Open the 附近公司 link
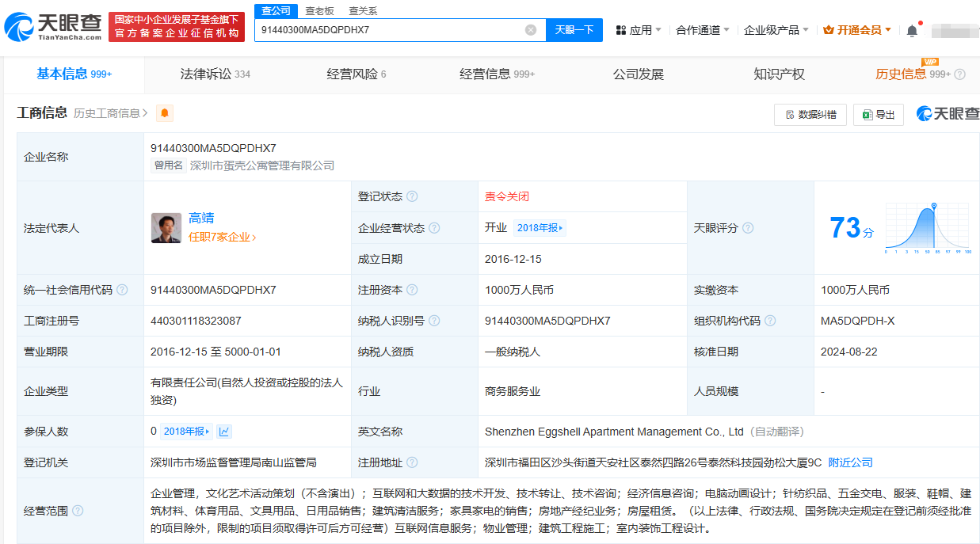This screenshot has width=980, height=544. tap(851, 462)
